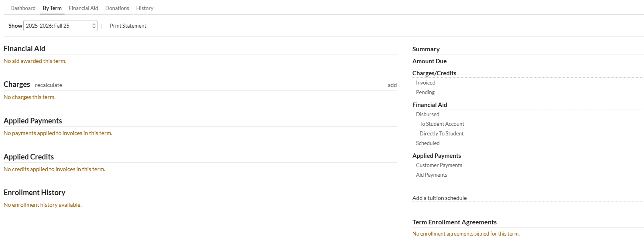
Task: Click recalculate next to Charges
Action: 49,85
